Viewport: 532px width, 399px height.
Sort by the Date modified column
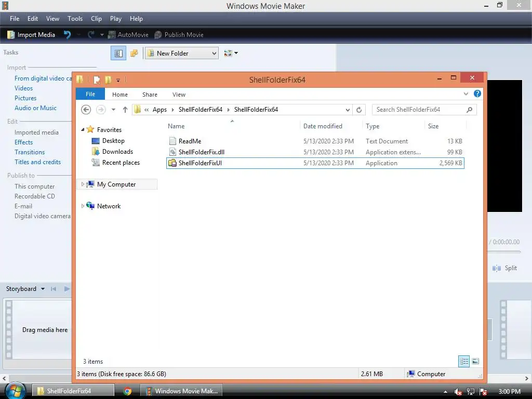(323, 126)
